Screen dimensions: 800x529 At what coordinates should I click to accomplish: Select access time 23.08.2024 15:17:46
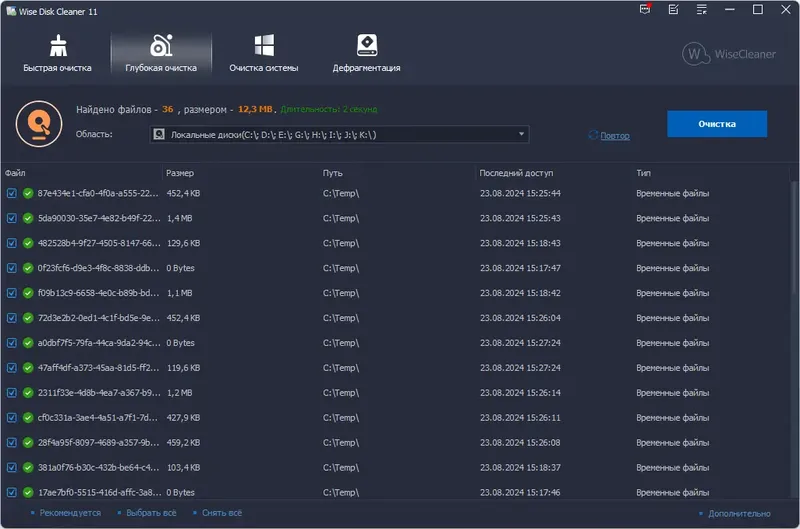click(520, 493)
